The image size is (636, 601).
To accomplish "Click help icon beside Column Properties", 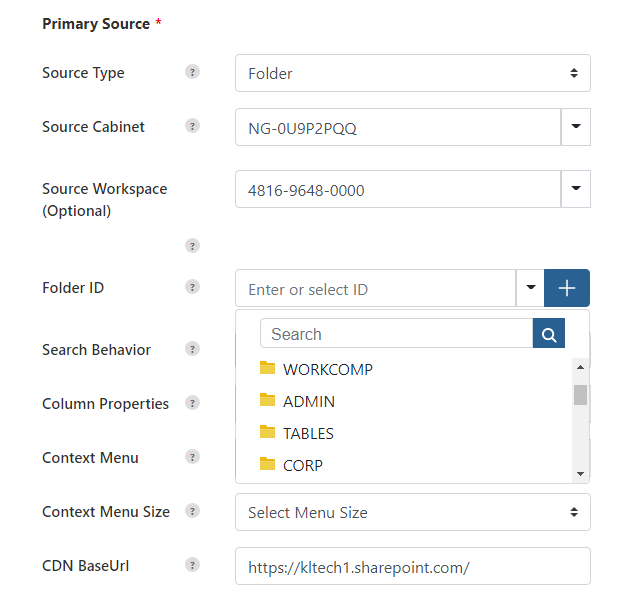I will click(x=192, y=403).
